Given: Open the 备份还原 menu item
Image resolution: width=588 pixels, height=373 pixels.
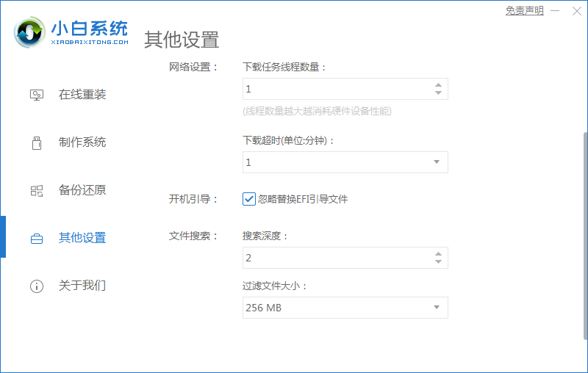Looking at the screenshot, I should [82, 190].
